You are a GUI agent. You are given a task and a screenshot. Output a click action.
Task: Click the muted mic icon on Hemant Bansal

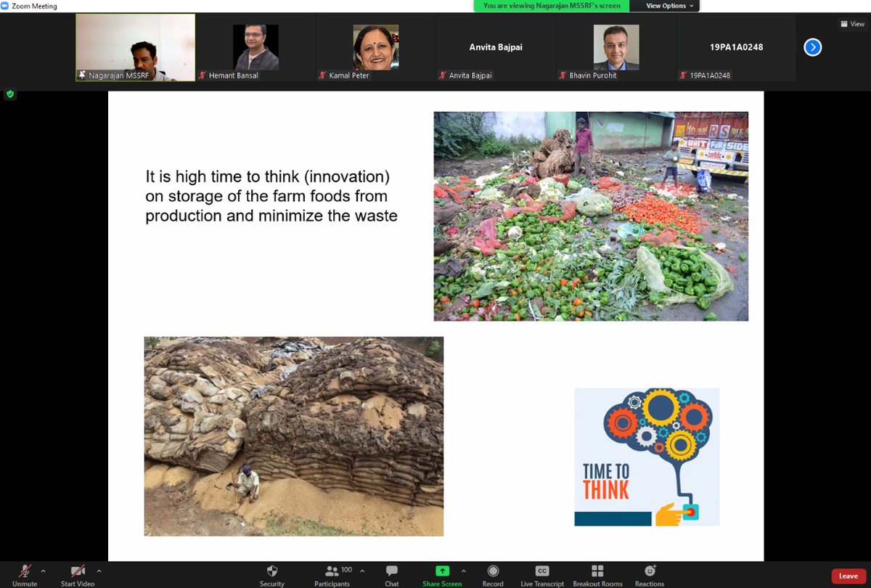point(203,75)
